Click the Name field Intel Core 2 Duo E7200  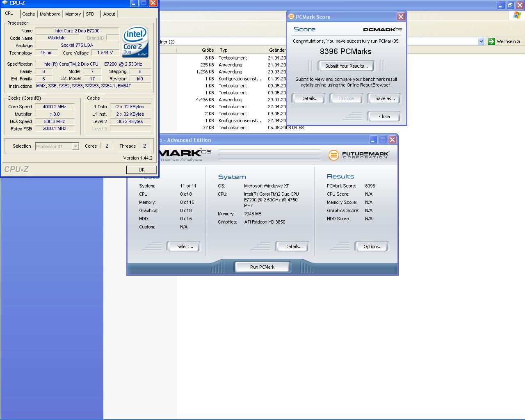pyautogui.click(x=77, y=31)
